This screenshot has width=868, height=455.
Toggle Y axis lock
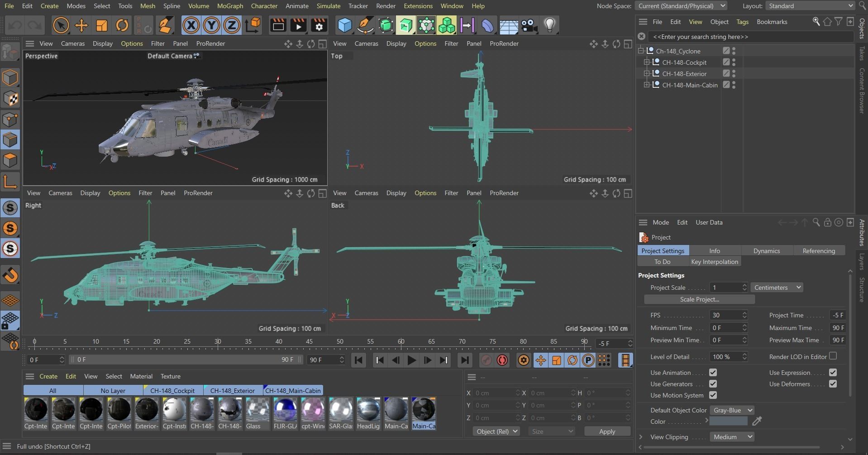pos(211,25)
